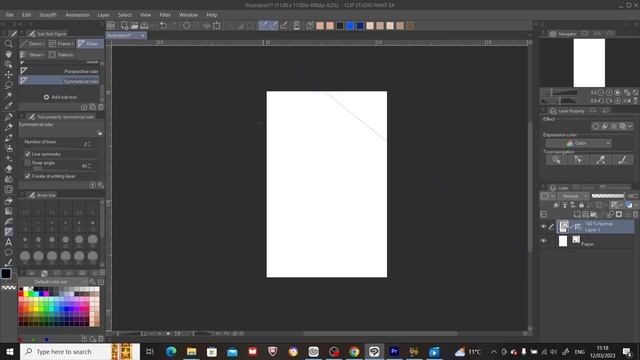Toggle visibility of the Paper layer
This screenshot has width=640, height=360.
click(x=543, y=241)
